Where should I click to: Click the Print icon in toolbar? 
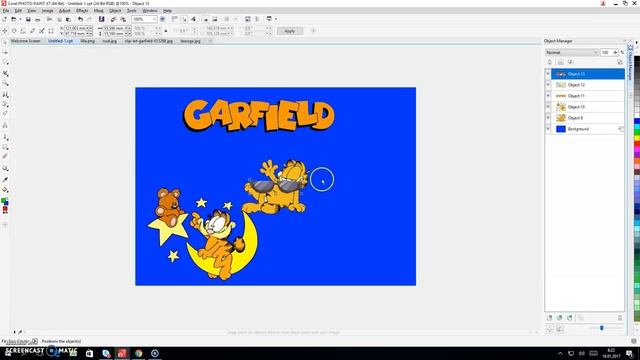pyautogui.click(x=38, y=19)
